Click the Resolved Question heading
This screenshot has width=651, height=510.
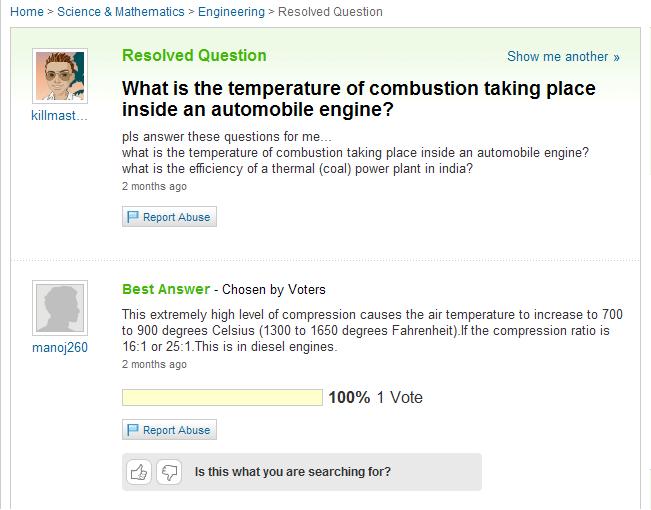pyautogui.click(x=194, y=56)
